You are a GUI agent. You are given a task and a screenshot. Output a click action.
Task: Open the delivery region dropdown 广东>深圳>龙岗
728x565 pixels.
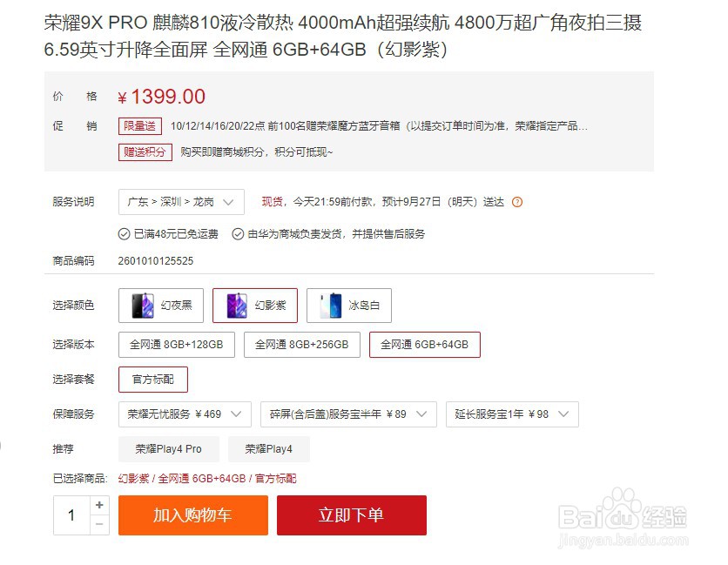181,202
